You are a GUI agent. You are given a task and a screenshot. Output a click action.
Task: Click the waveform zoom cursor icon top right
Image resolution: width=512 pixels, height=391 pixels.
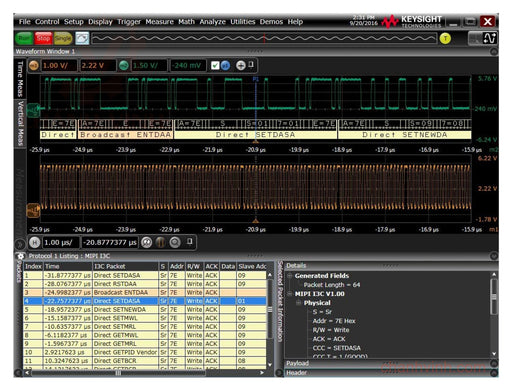coord(490,38)
